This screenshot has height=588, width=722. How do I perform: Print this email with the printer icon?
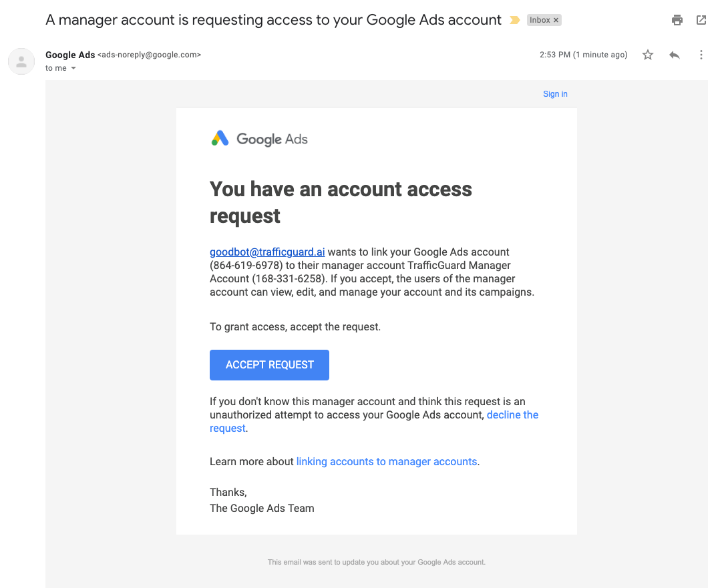click(677, 20)
